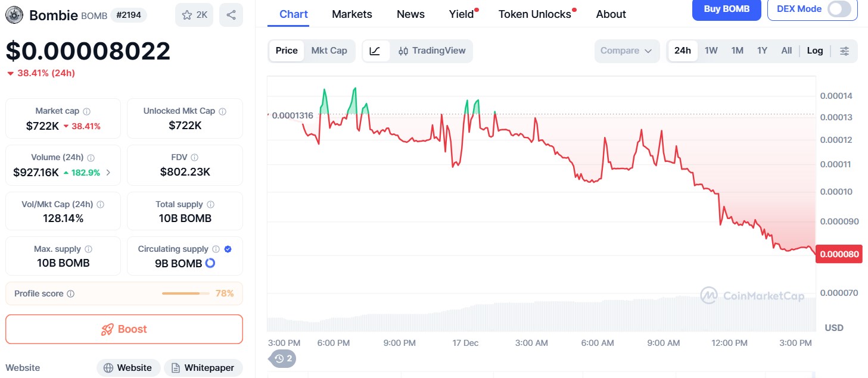Open the Token Unlocks section

[x=534, y=14]
